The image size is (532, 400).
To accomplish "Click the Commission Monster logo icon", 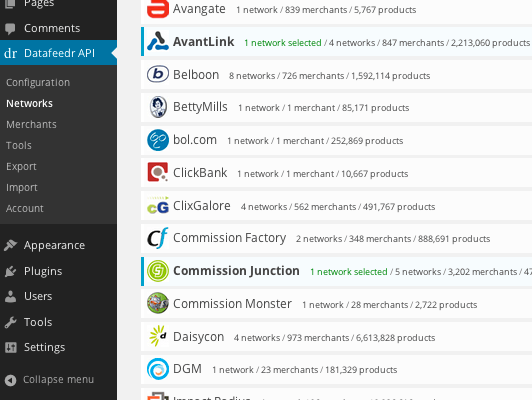I will tap(158, 303).
